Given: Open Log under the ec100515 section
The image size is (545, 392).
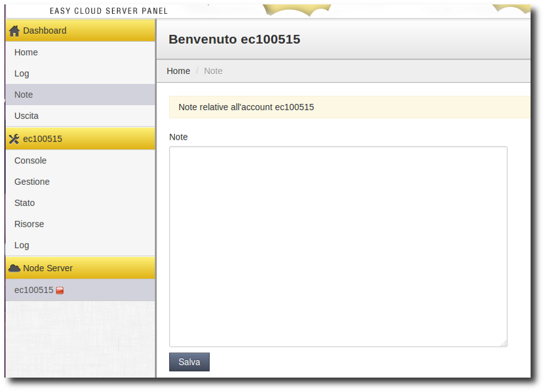Looking at the screenshot, I should pyautogui.click(x=80, y=245).
